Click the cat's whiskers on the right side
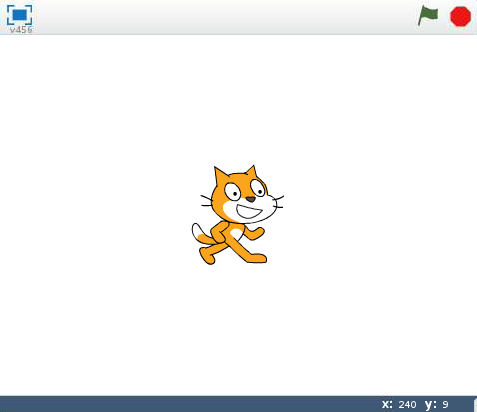Viewport: 477px width, 412px height. click(278, 202)
